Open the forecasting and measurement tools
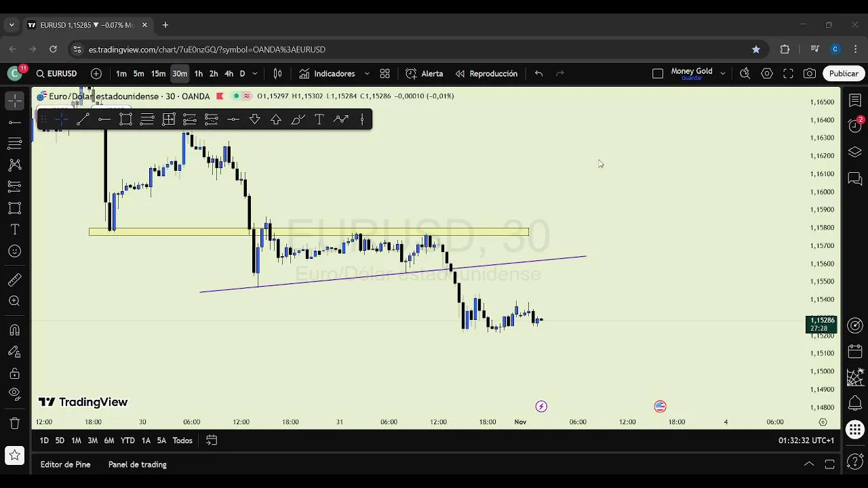Image resolution: width=868 pixels, height=488 pixels. pyautogui.click(x=14, y=186)
